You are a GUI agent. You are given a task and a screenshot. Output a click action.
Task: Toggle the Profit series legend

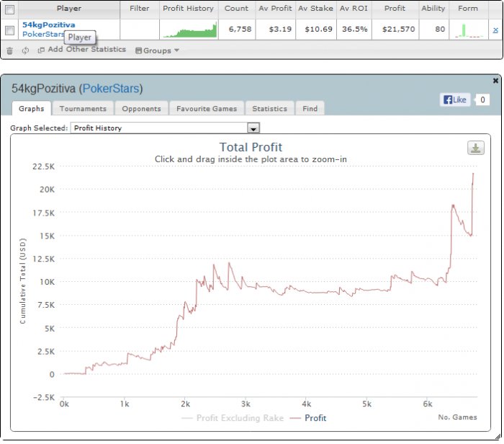[308, 418]
